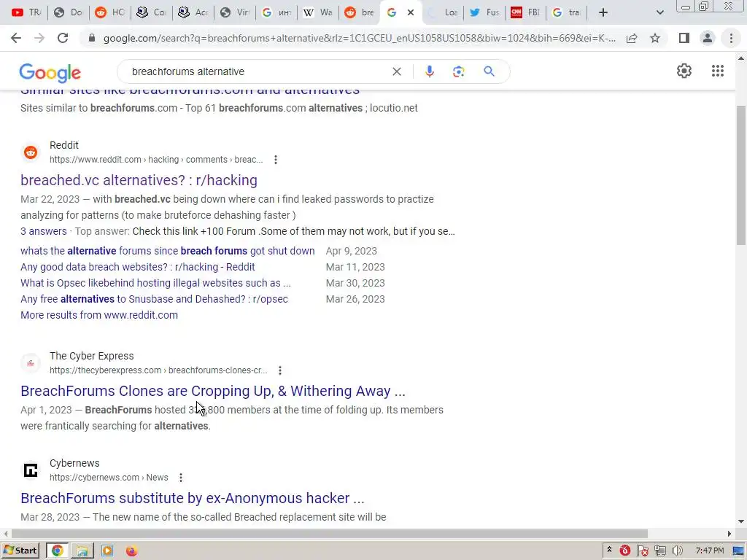The image size is (747, 560).
Task: Click the horizontal scrollbar thumb
Action: coord(330,534)
